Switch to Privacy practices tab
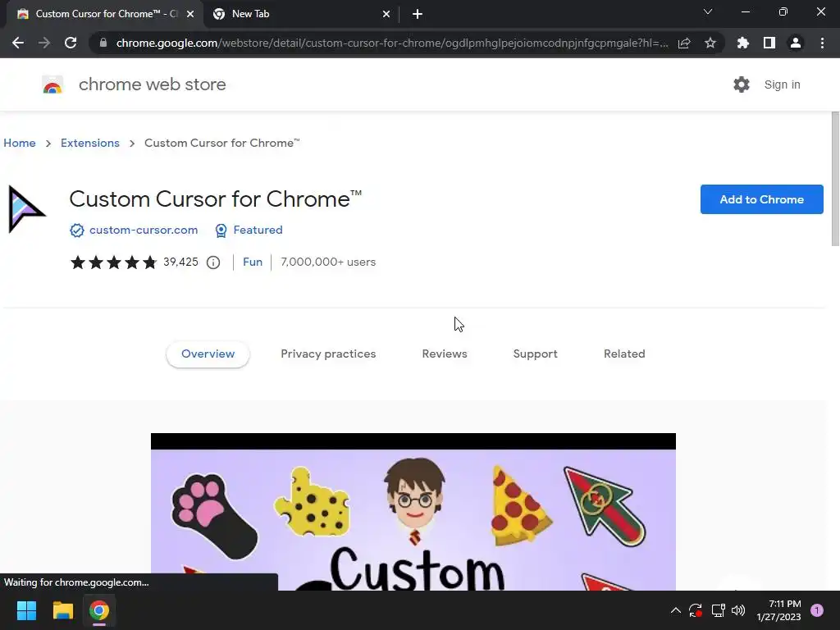This screenshot has height=630, width=840. click(328, 354)
